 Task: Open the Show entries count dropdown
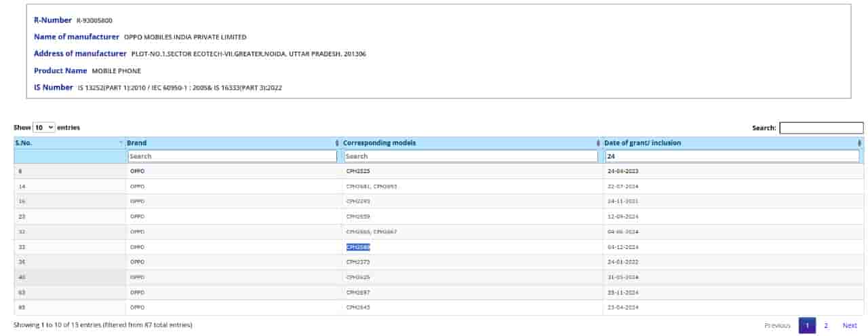[x=44, y=128]
